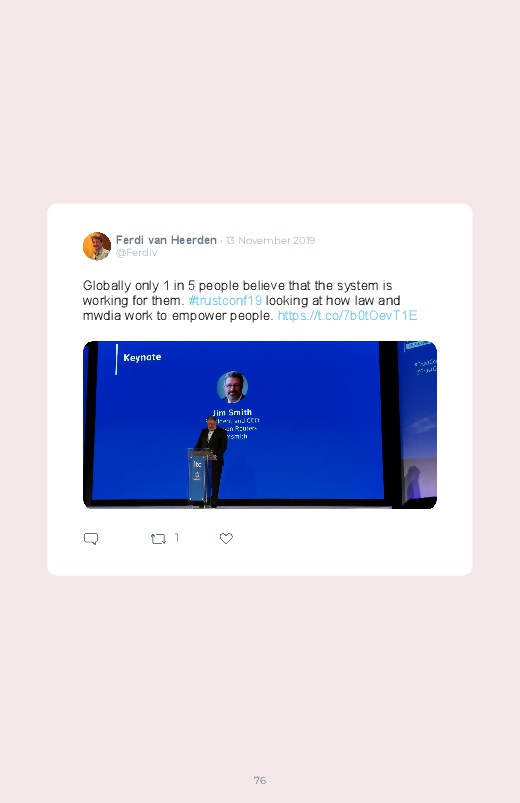Viewport: 520px width, 803px height.
Task: Click the Keynote heading in the photo
Action: (142, 357)
